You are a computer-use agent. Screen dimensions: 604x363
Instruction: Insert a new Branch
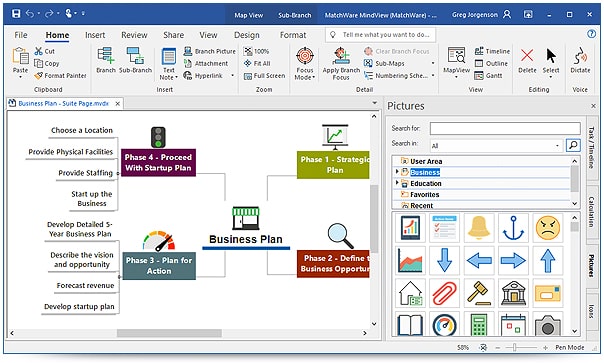pos(106,60)
